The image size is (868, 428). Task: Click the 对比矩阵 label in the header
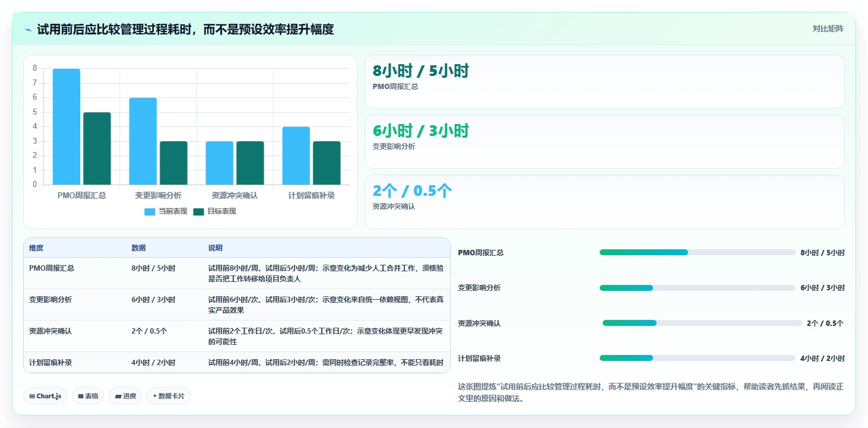click(828, 28)
